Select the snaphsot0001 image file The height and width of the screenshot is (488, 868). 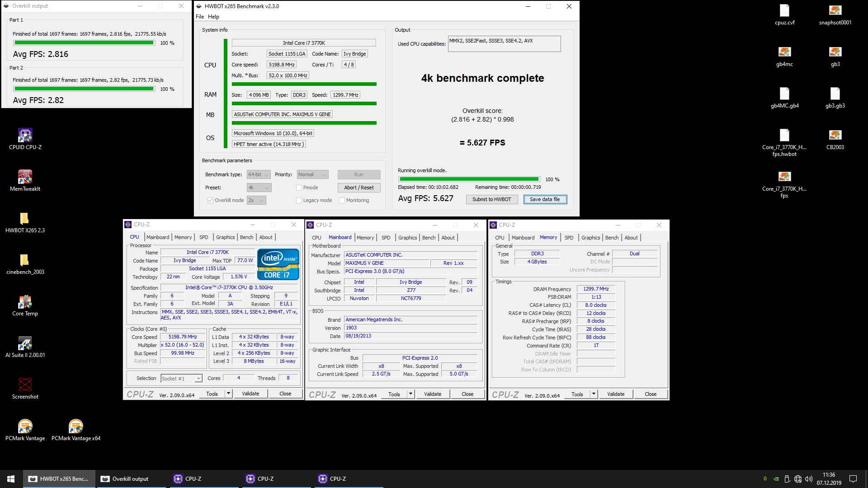[x=835, y=14]
